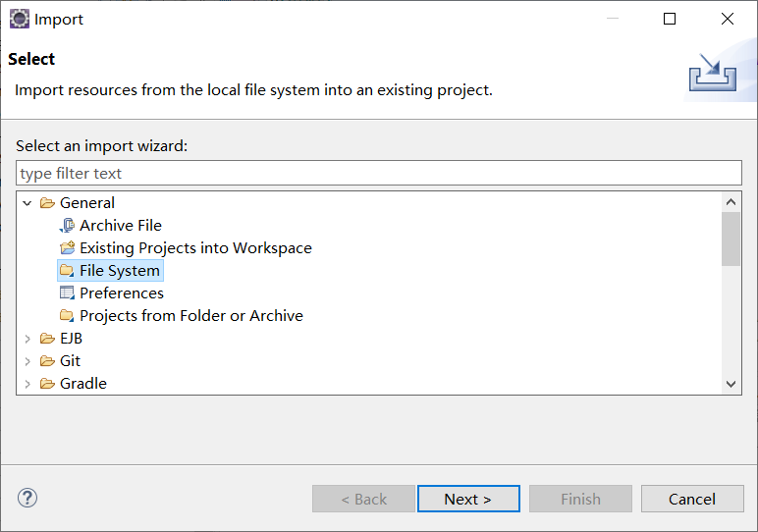The height and width of the screenshot is (532, 758).
Task: Click the wizard list scrollbar down arrow
Action: (x=731, y=384)
